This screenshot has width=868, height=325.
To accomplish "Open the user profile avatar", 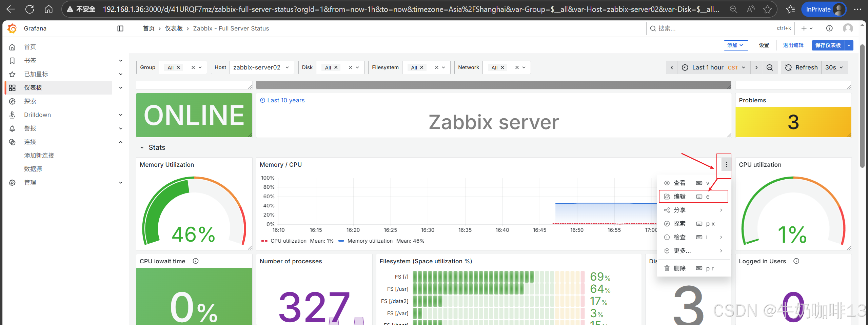I will (x=848, y=28).
